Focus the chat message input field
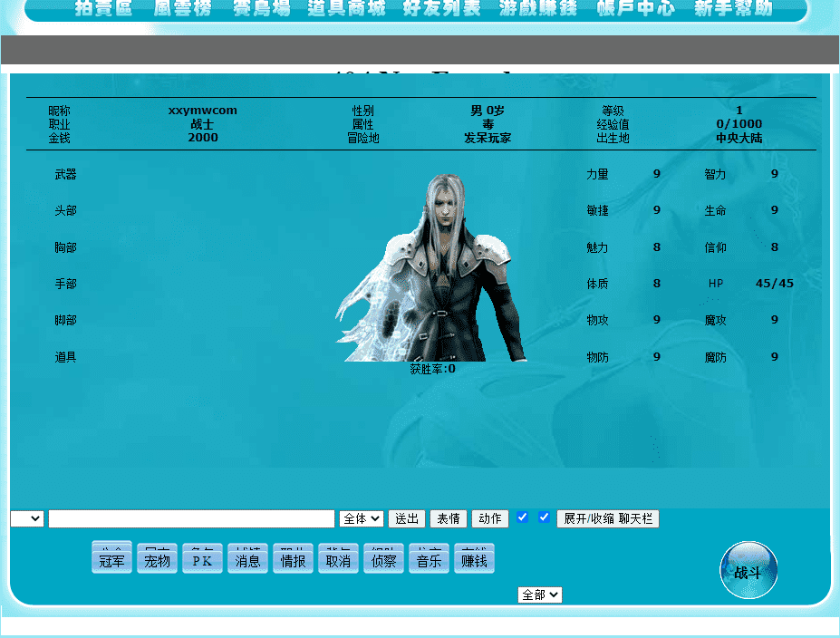840x638 pixels. point(191,518)
